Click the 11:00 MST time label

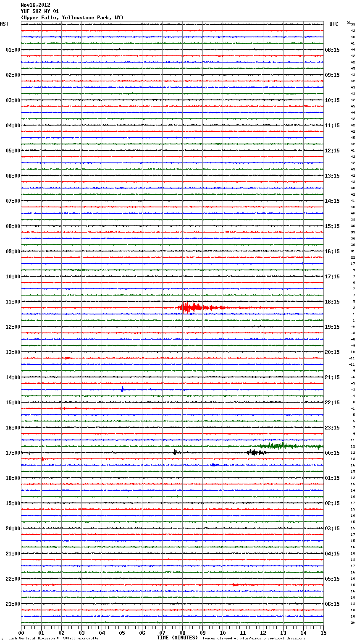click(x=13, y=302)
